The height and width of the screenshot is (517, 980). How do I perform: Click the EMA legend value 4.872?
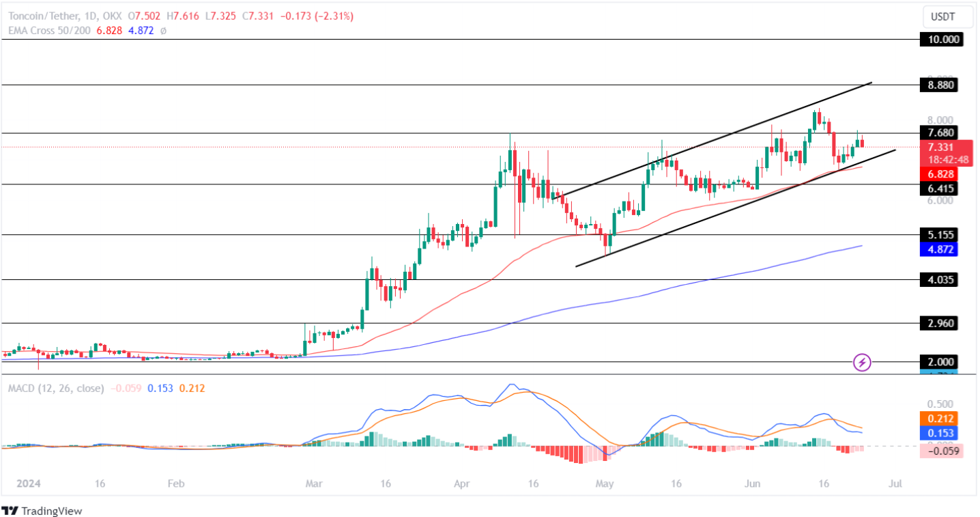[x=142, y=31]
